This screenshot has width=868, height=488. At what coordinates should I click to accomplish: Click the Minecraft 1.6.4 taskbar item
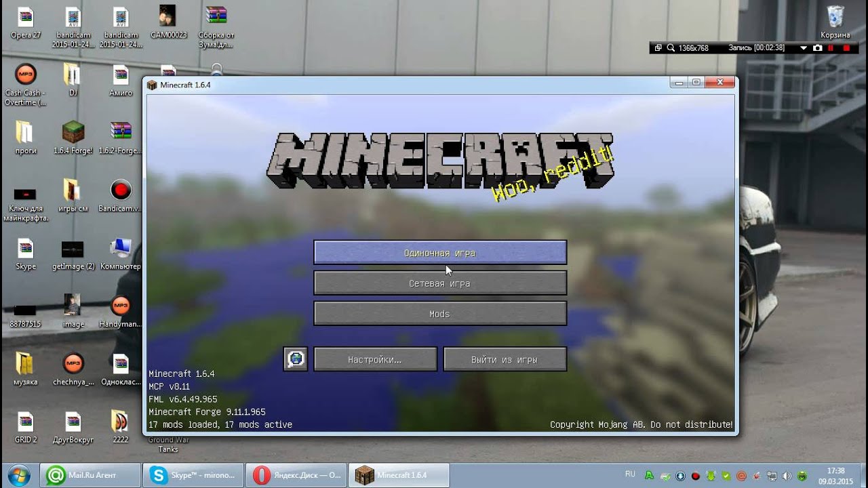click(x=399, y=475)
